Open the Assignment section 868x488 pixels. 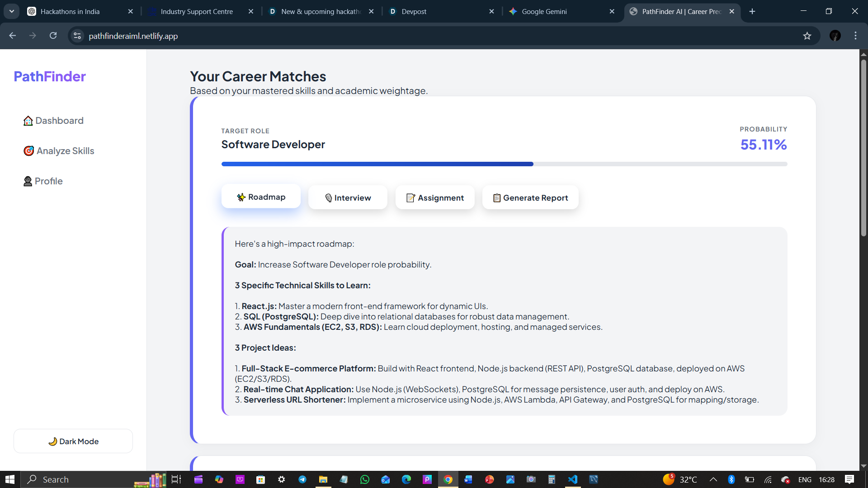click(435, 197)
